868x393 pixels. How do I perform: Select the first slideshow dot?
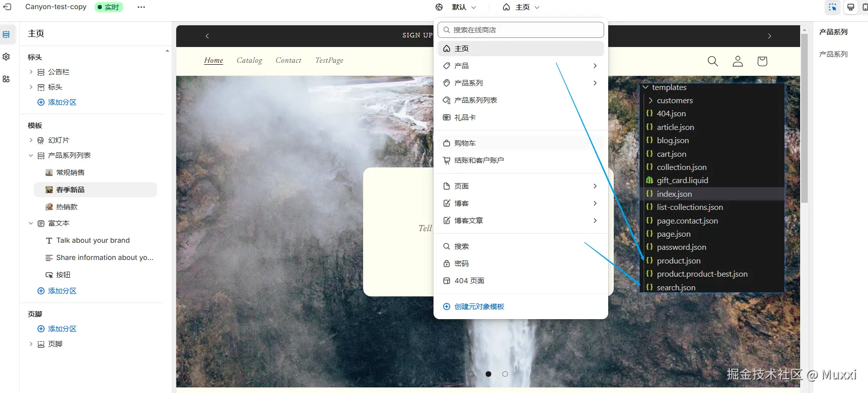[x=472, y=374]
